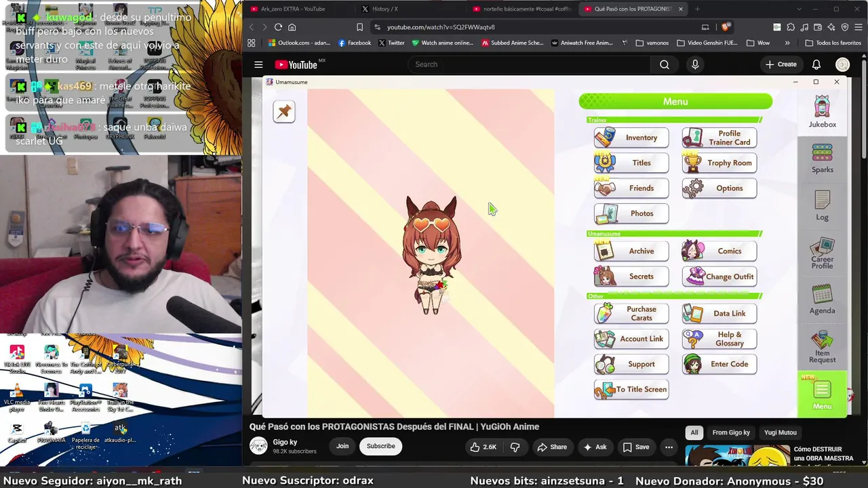Open the Wow bookmarks folder
Image resolution: width=868 pixels, height=488 pixels.
(x=758, y=43)
